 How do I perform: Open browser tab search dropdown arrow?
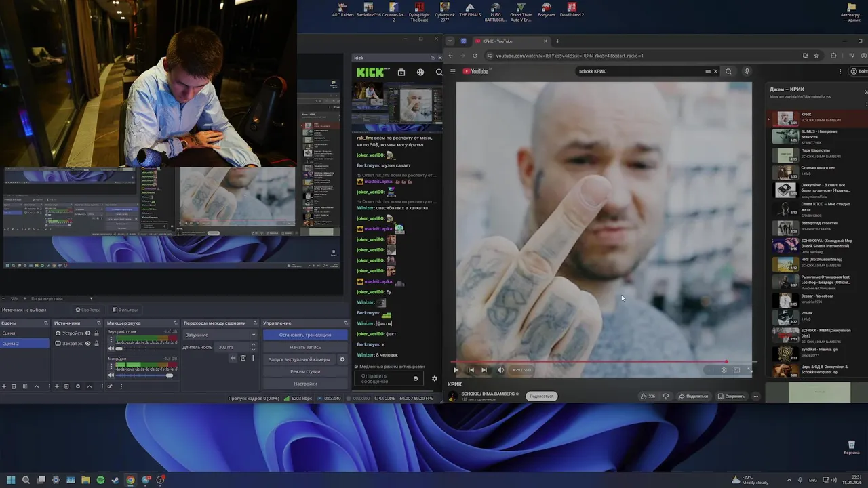pos(450,41)
